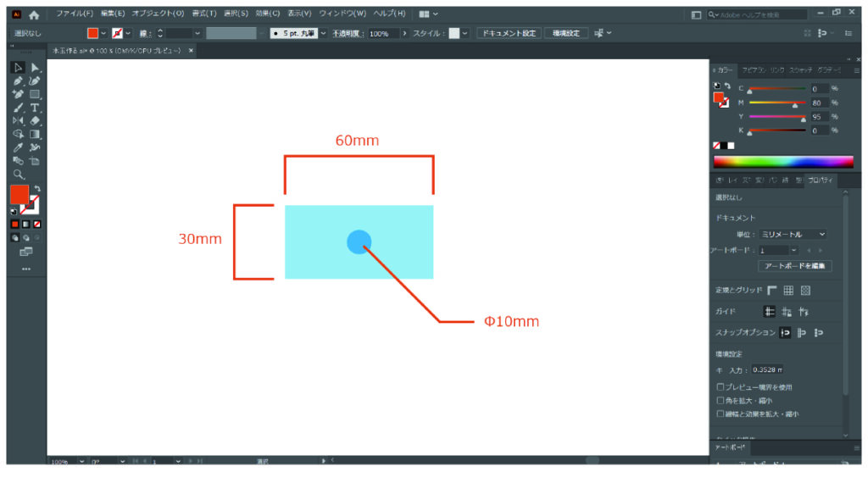The width and height of the screenshot is (868, 494).
Task: Open the 単位 ミリメートル units dropdown
Action: [x=793, y=235]
